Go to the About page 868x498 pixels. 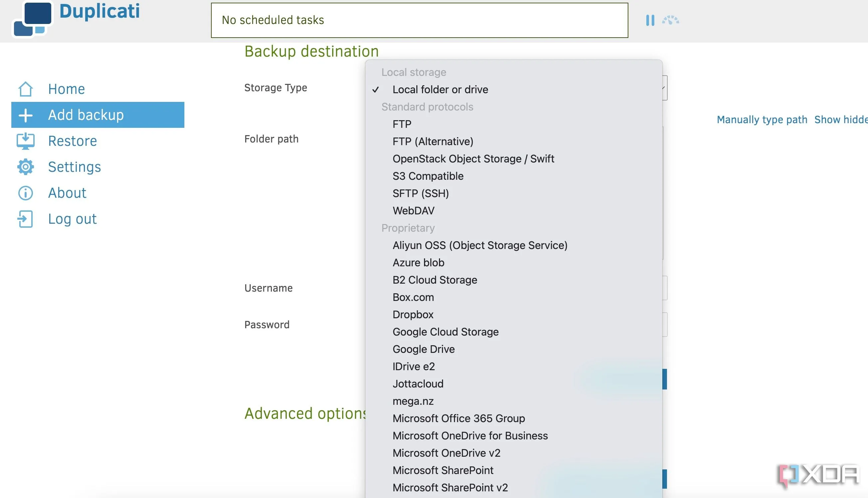pos(67,193)
